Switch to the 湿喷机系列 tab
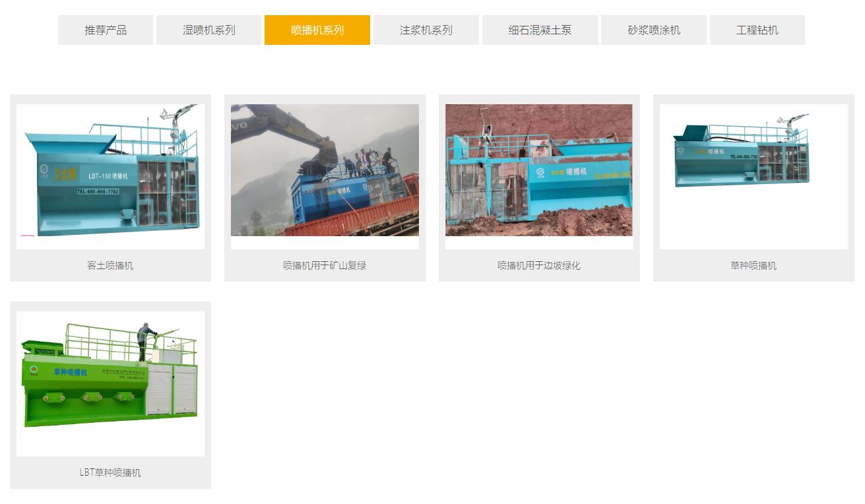865x504 pixels. (208, 30)
